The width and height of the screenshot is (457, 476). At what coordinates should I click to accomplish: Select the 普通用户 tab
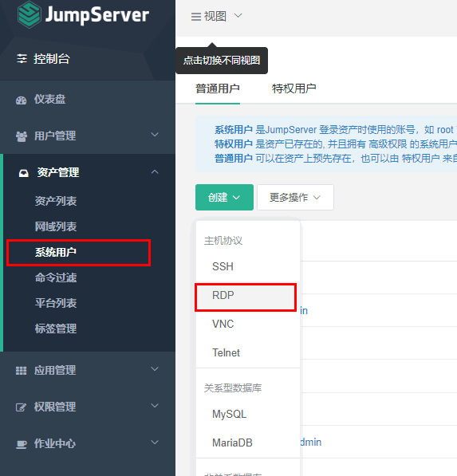point(218,89)
